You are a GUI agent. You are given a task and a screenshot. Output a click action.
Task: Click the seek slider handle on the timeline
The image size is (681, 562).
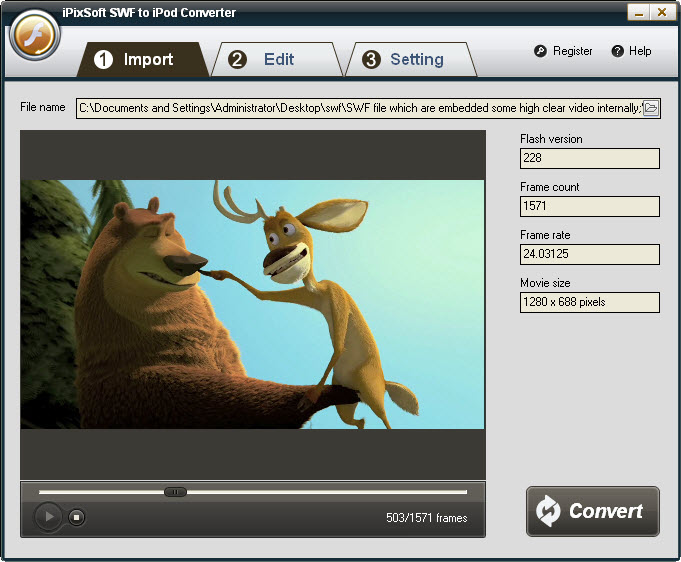click(x=175, y=492)
